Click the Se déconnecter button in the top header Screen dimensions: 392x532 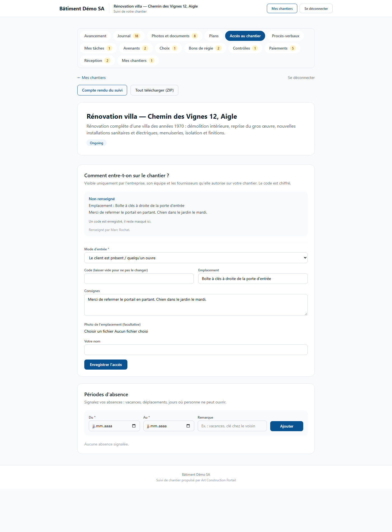[x=316, y=8]
